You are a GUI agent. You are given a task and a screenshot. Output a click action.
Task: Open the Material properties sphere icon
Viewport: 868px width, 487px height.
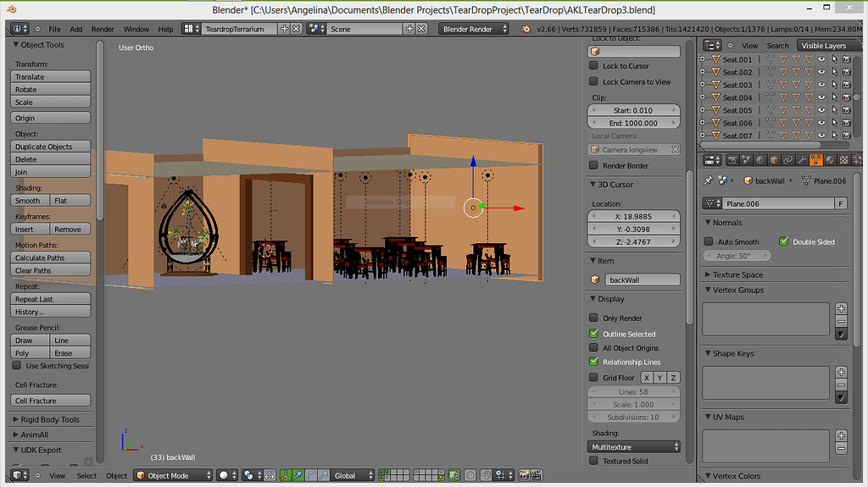point(829,160)
